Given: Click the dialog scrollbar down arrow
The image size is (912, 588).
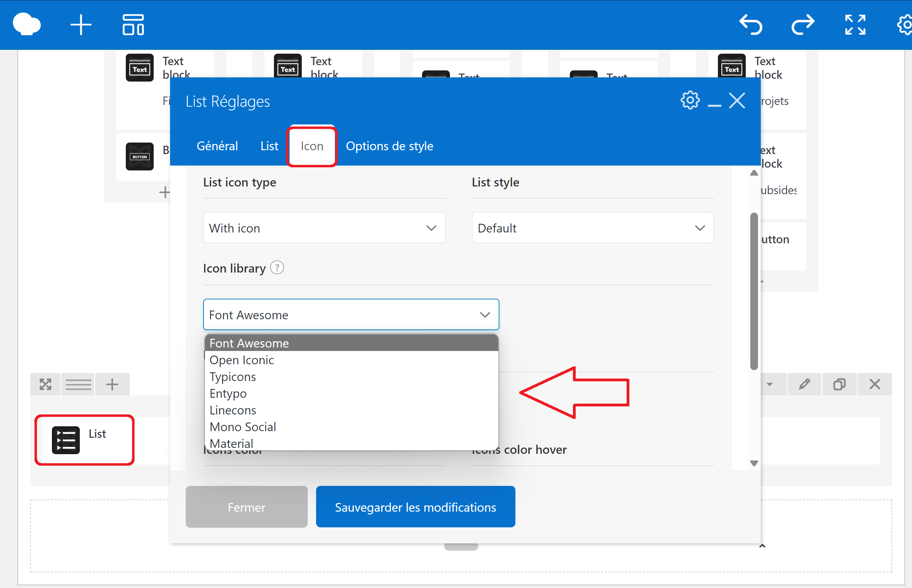Looking at the screenshot, I should point(753,463).
